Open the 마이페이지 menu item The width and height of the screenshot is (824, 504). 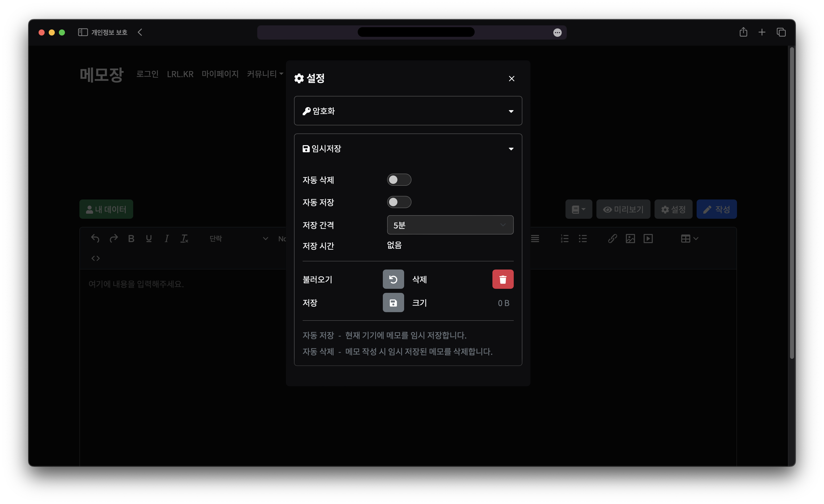tap(220, 74)
